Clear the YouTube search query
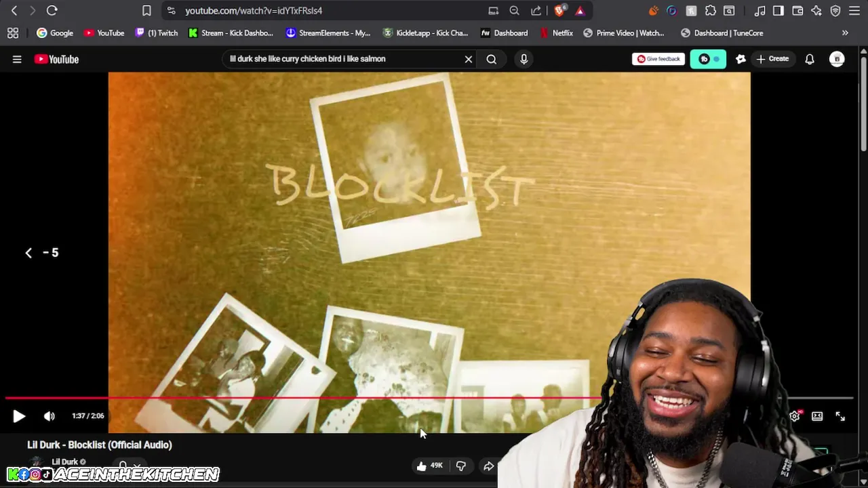The image size is (868, 488). (x=468, y=60)
